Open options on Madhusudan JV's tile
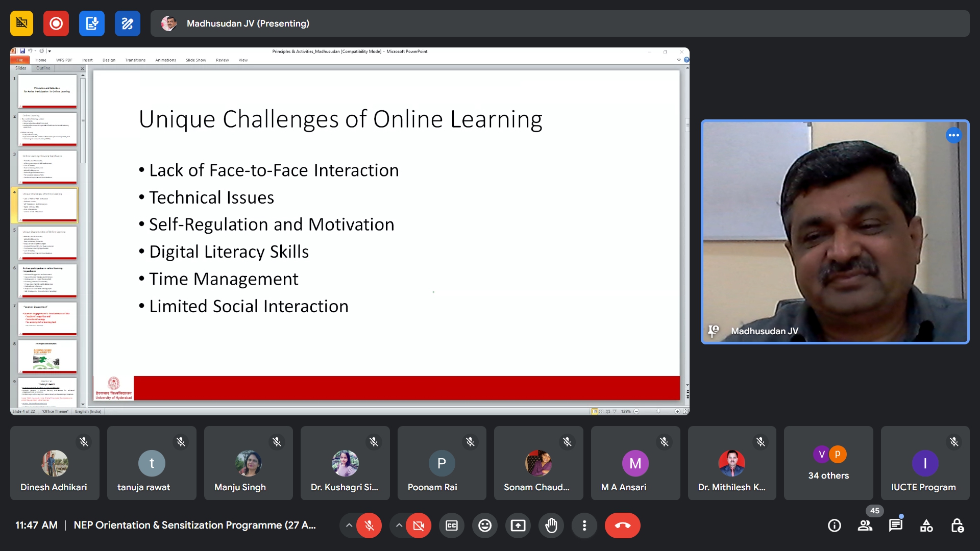 tap(953, 135)
